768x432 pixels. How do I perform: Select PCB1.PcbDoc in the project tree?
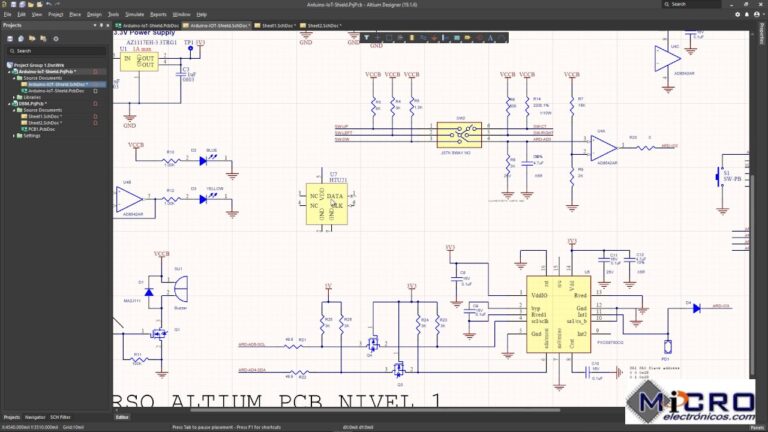pos(38,129)
